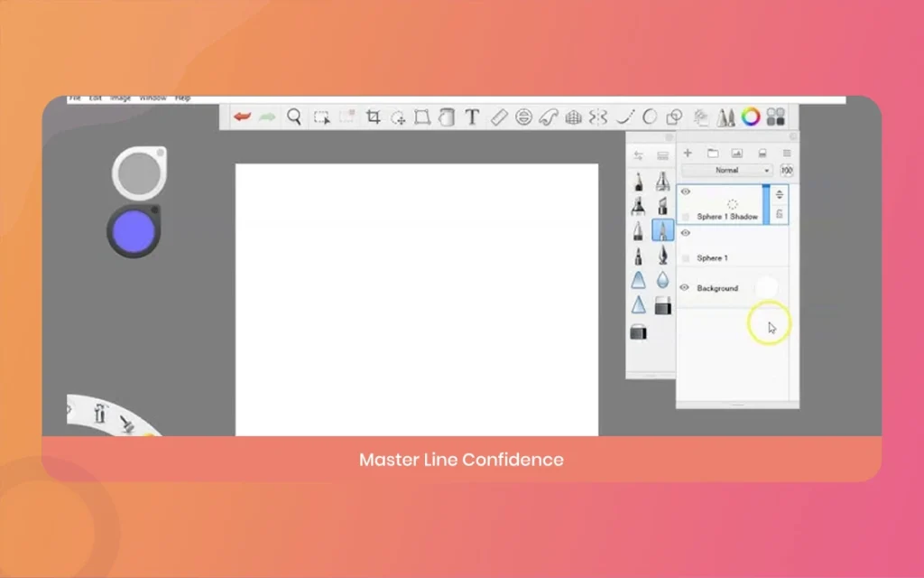Screen dimensions: 924x578
Task: Hide the Sphere 1 Shadow layer
Action: click(x=686, y=191)
